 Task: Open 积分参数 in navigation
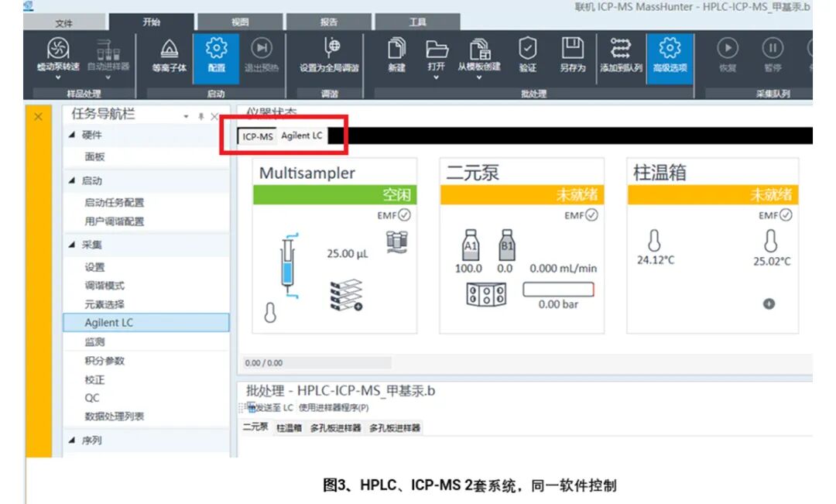(104, 361)
